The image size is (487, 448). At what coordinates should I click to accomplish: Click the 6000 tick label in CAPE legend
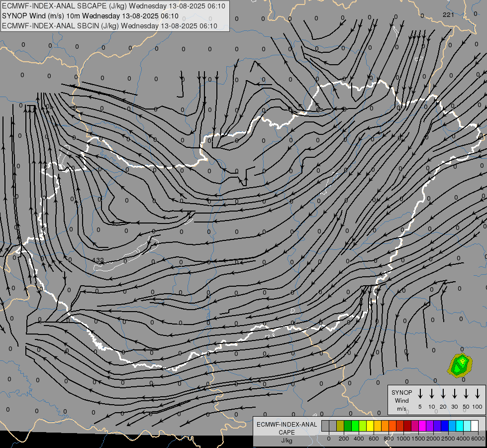pyautogui.click(x=478, y=439)
